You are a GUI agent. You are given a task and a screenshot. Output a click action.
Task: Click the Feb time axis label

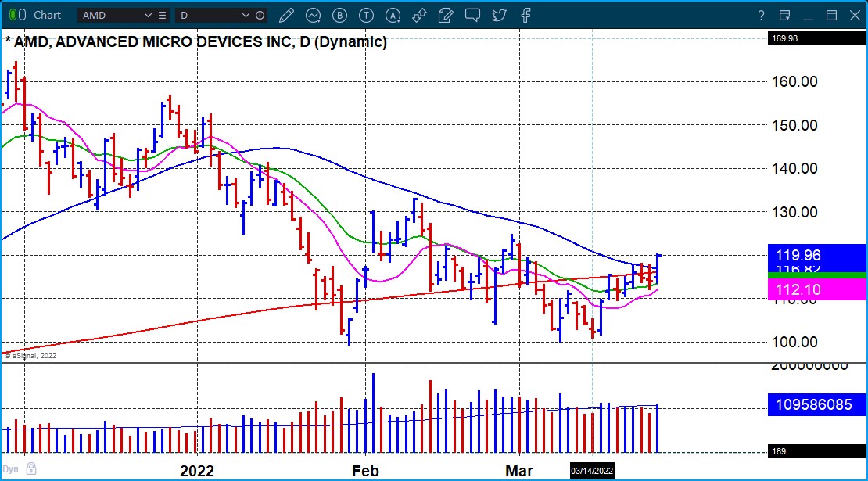365,471
